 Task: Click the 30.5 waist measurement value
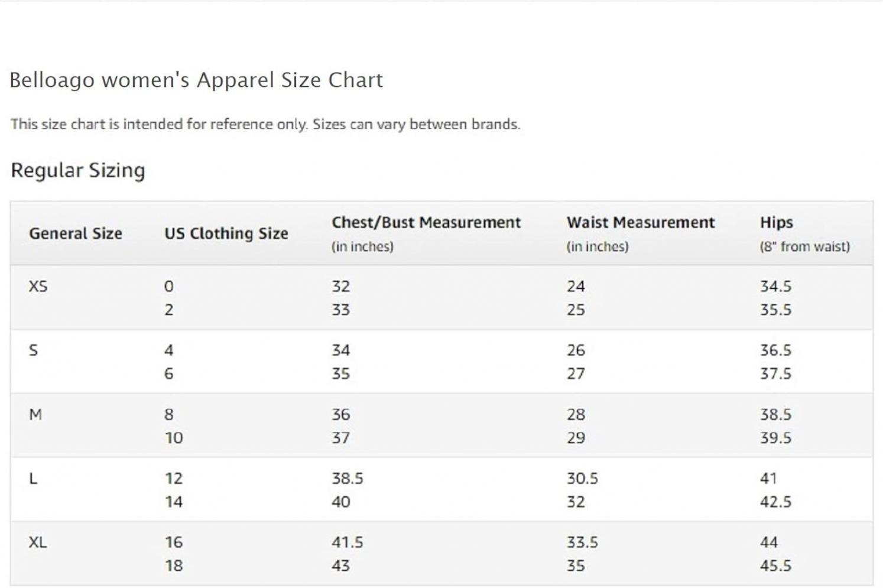click(x=583, y=479)
